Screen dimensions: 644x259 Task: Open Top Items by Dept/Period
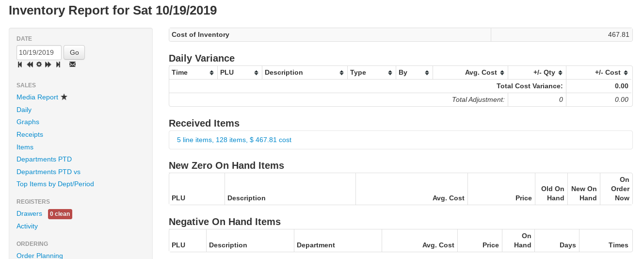pos(55,184)
